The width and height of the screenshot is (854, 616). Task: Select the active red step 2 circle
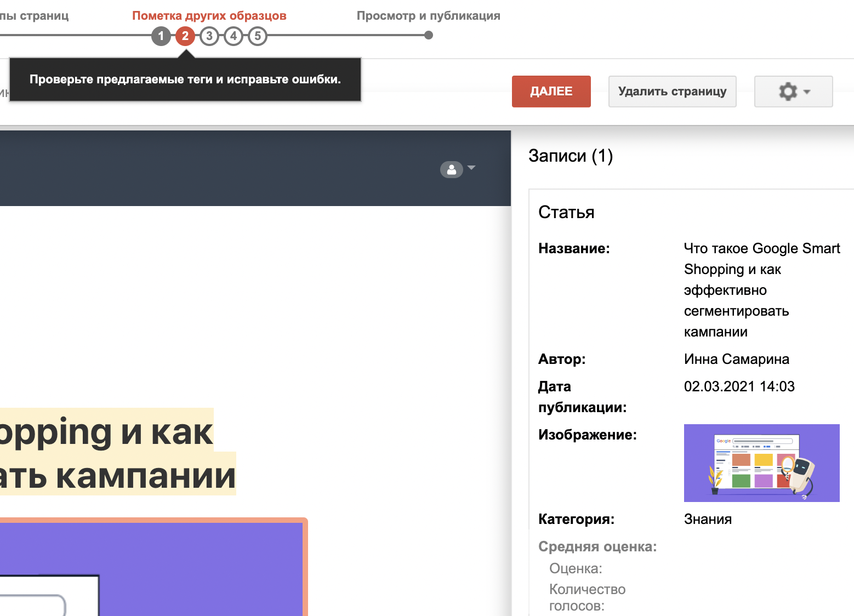click(185, 36)
